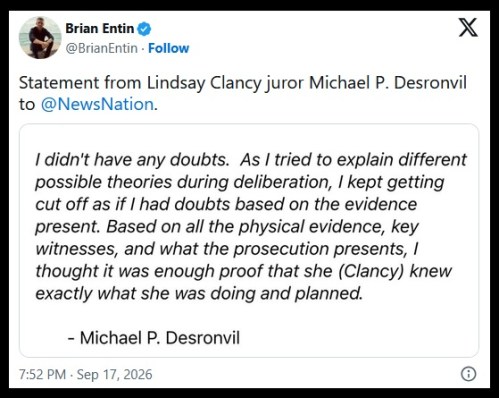
Task: Click the signature "- Michael P. Desronvil"
Action: pos(154,338)
